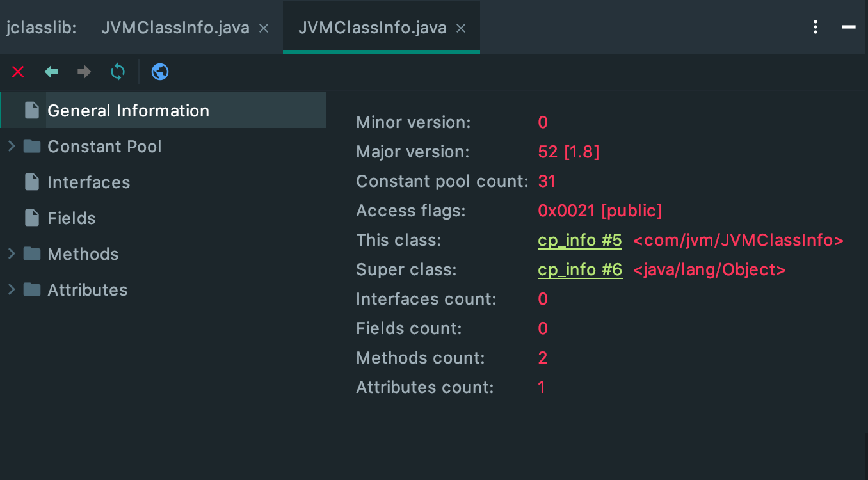Viewport: 868px width, 480px height.
Task: Click the red close X toolbar icon
Action: (x=18, y=72)
